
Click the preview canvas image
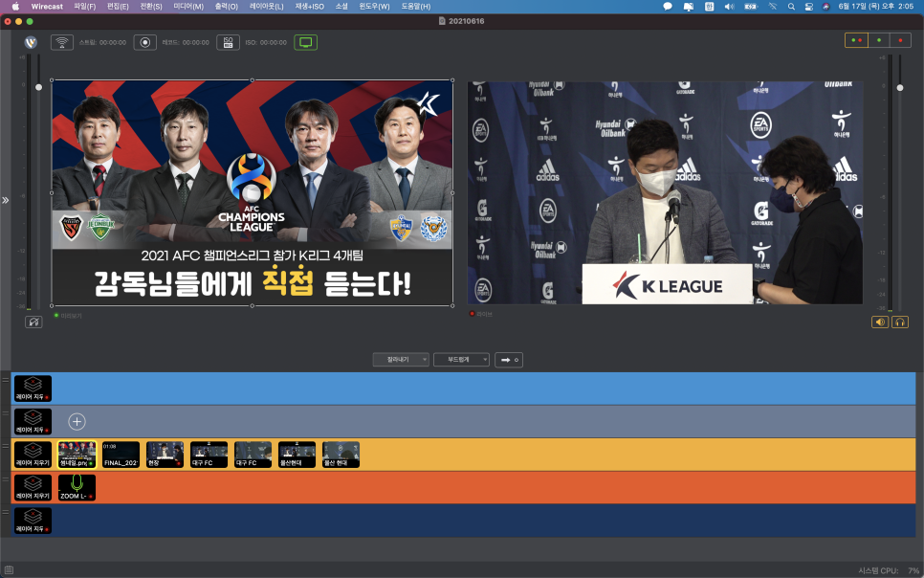click(253, 193)
